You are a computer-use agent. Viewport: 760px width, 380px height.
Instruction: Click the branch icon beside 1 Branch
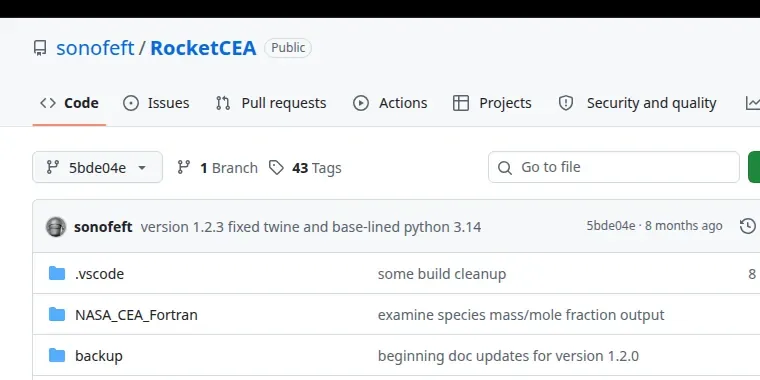click(184, 168)
